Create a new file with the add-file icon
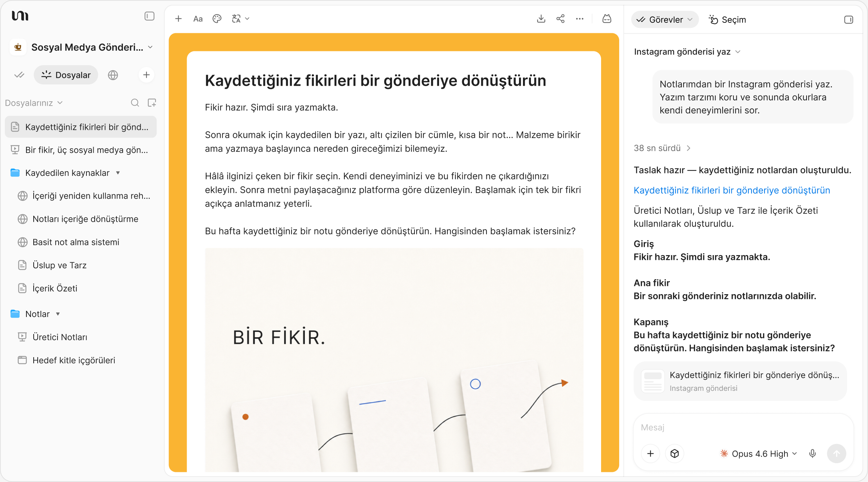Screen dimensions: 868x482 [152, 103]
